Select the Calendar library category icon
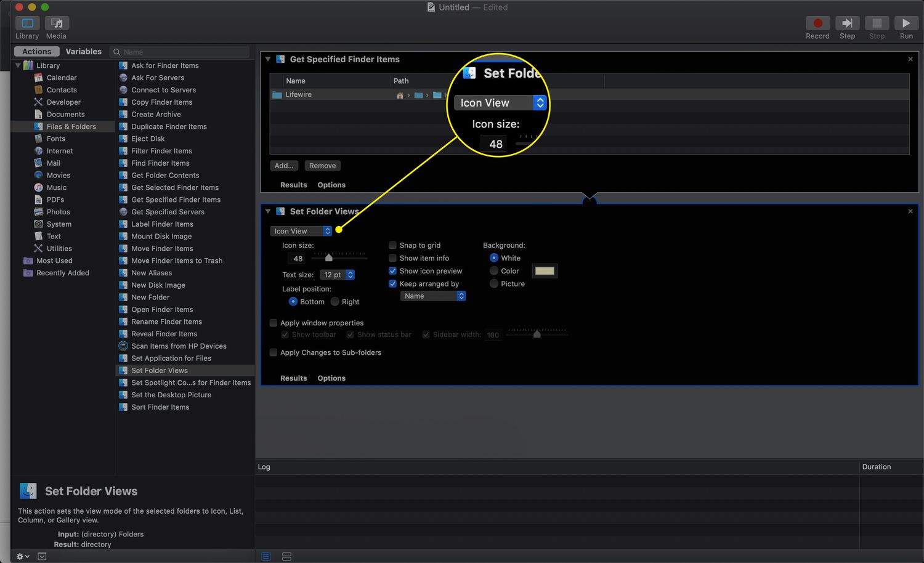Screen dimensions: 924x563 click(38, 78)
